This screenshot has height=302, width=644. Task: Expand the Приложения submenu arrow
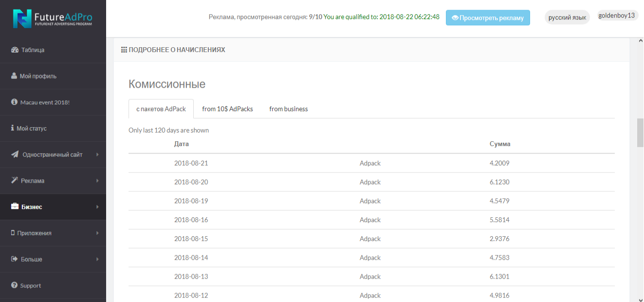97,233
